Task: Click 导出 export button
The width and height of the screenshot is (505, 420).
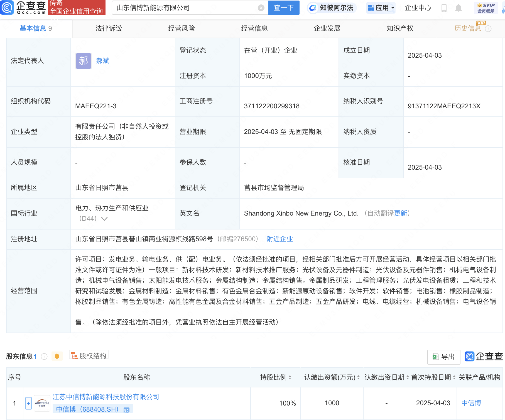Action: [444, 357]
